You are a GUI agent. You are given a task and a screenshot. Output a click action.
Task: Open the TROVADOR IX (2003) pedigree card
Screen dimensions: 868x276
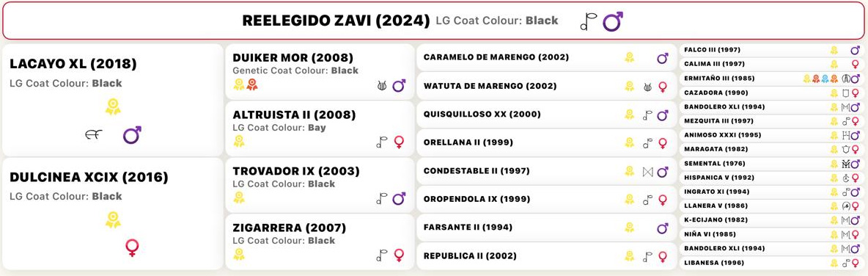coord(320,184)
